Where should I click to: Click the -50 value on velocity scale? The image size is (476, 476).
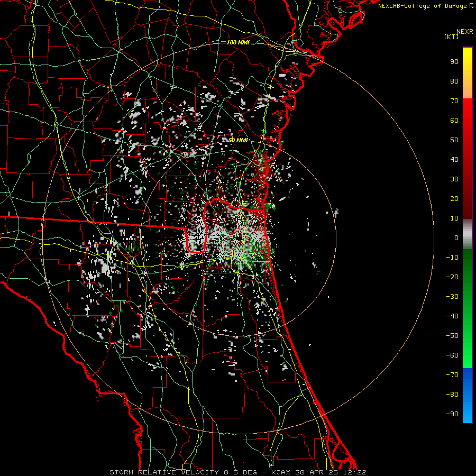pyautogui.click(x=452, y=336)
